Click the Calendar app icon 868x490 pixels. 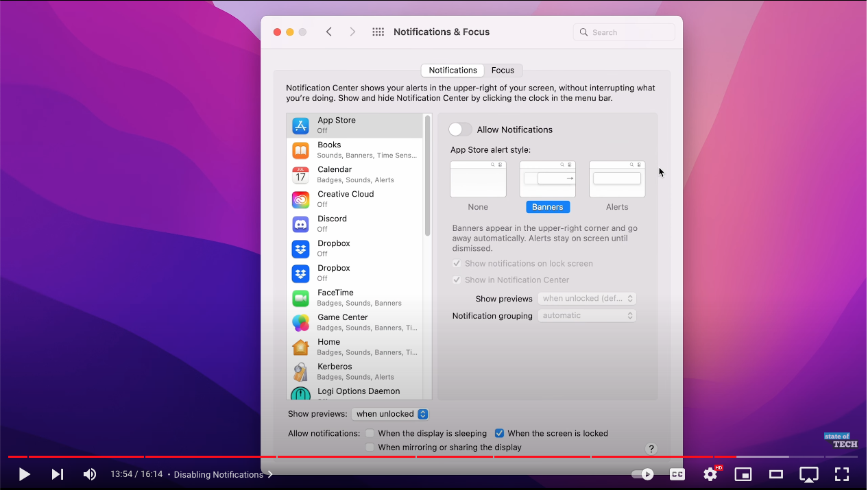pos(300,175)
